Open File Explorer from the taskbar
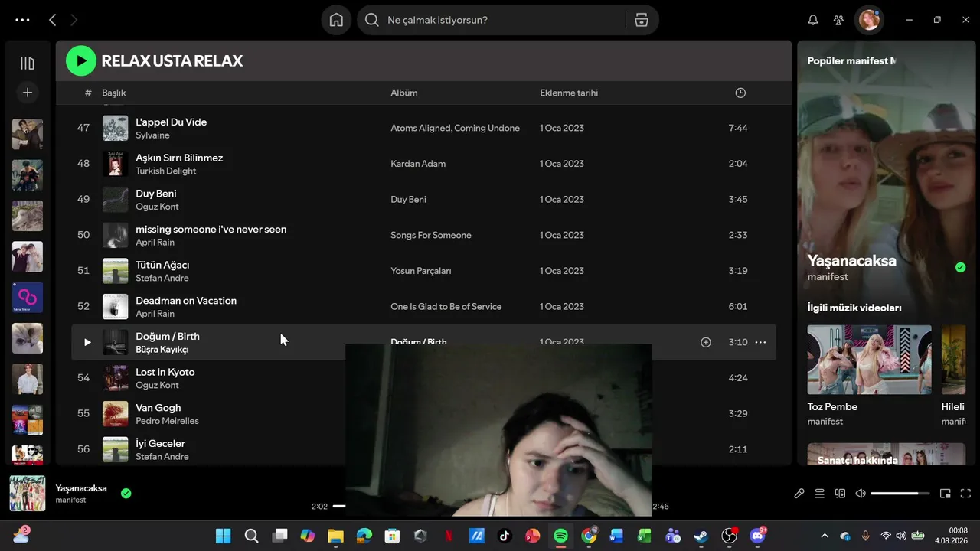Image resolution: width=980 pixels, height=551 pixels. tap(336, 536)
